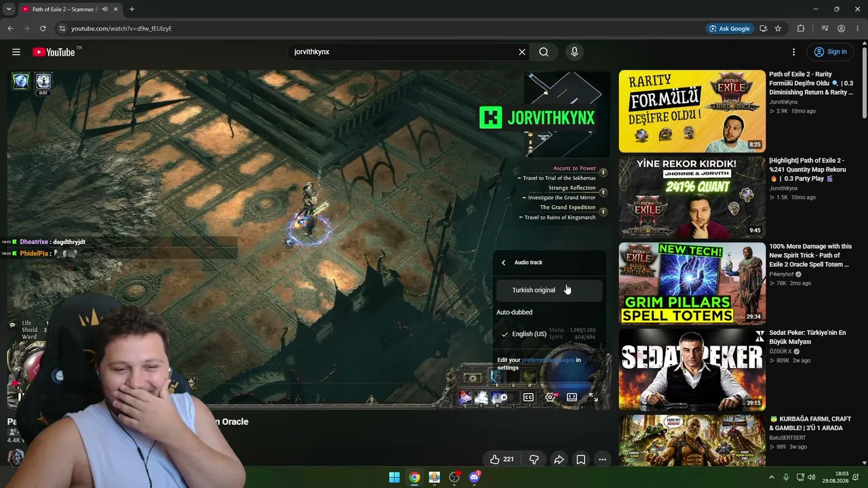Enter fullscreen on the video
The width and height of the screenshot is (868, 488).
point(593,398)
